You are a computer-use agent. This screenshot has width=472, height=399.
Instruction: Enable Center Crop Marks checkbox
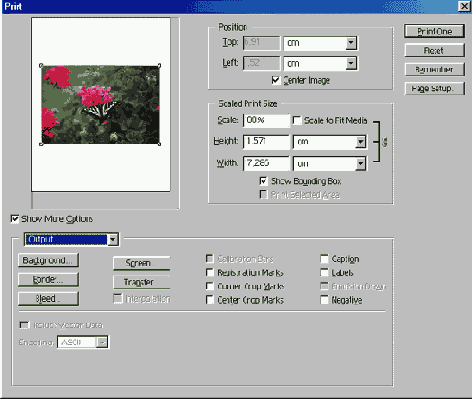pyautogui.click(x=210, y=300)
